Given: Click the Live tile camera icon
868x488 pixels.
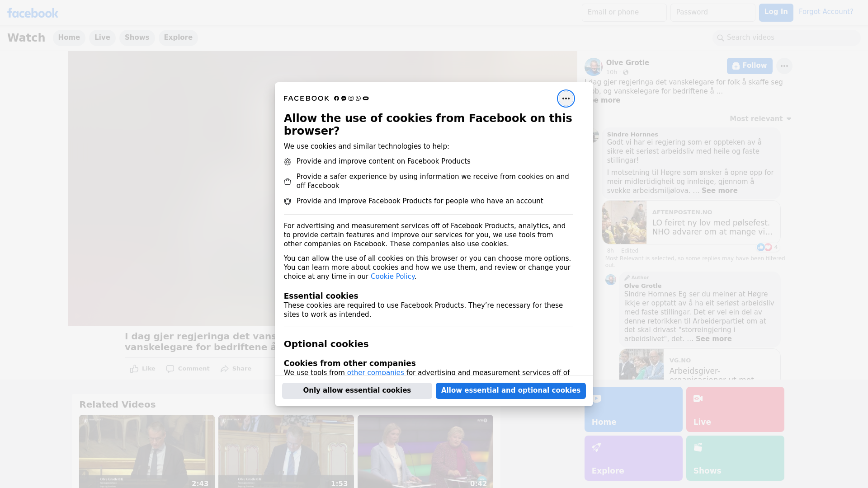Looking at the screenshot, I should pyautogui.click(x=698, y=399).
